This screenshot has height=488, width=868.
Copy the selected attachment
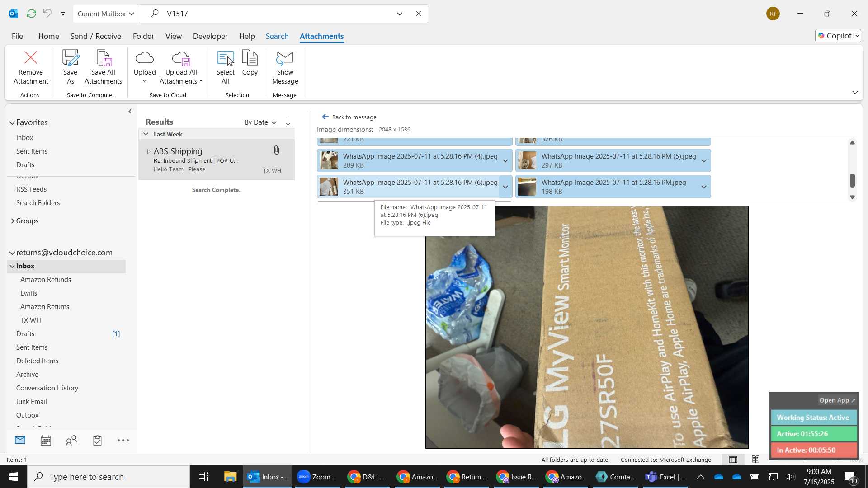coord(250,63)
